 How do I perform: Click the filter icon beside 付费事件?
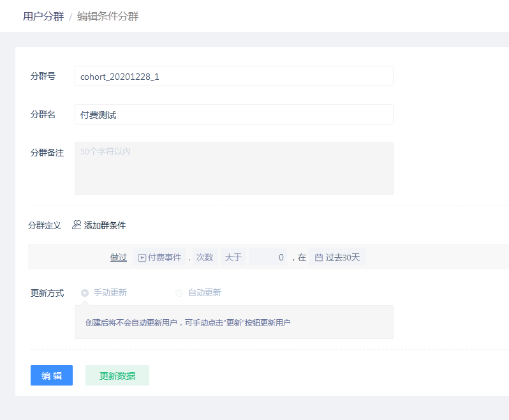[142, 258]
